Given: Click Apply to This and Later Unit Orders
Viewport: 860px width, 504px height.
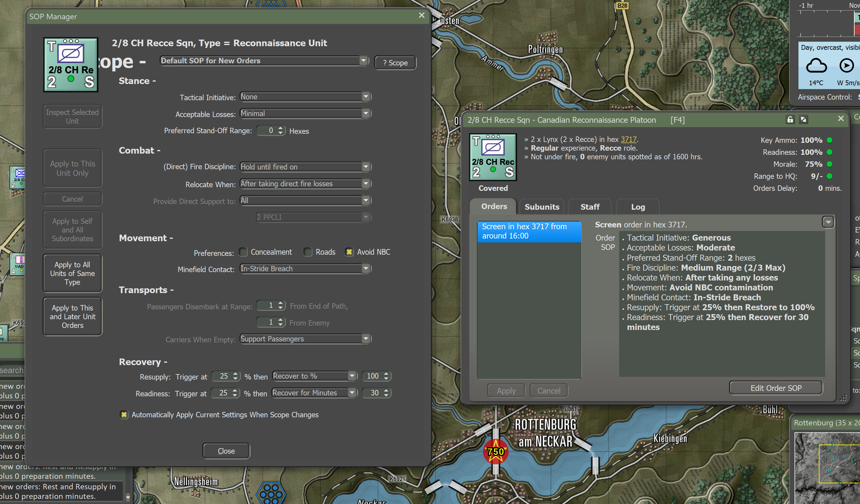Looking at the screenshot, I should [x=72, y=316].
